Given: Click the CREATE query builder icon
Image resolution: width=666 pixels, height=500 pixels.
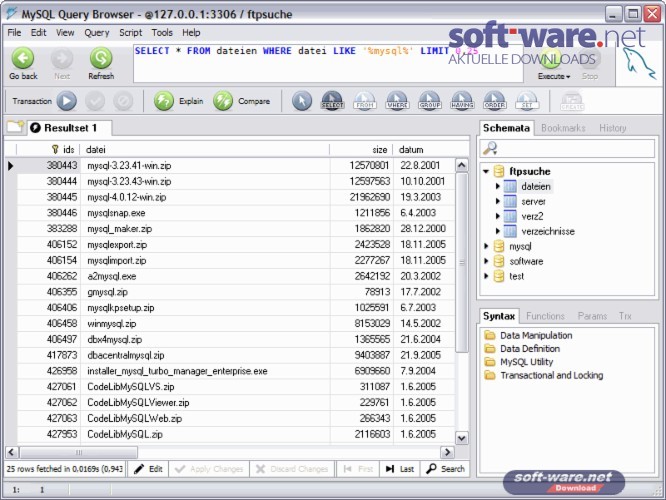Looking at the screenshot, I should (x=572, y=101).
